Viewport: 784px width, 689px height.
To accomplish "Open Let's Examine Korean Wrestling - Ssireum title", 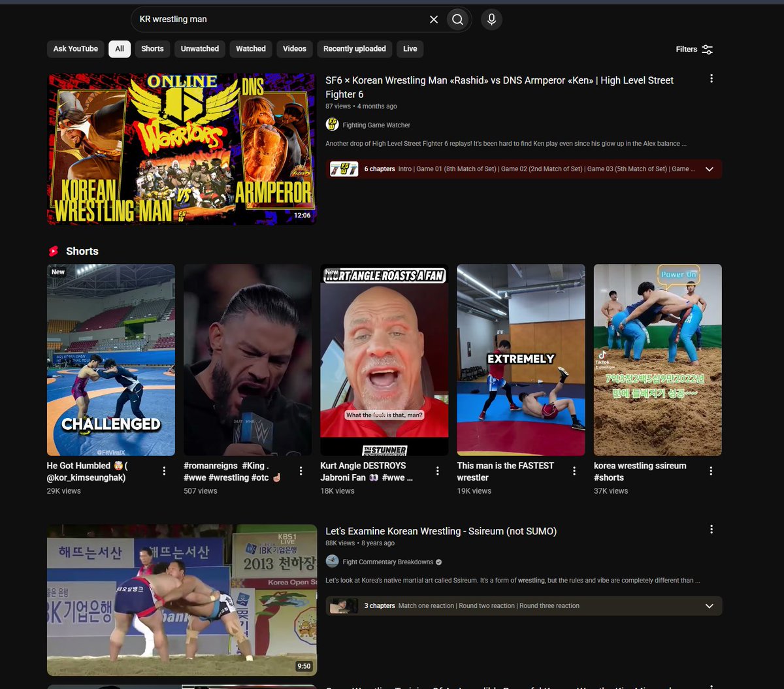I will [x=441, y=531].
